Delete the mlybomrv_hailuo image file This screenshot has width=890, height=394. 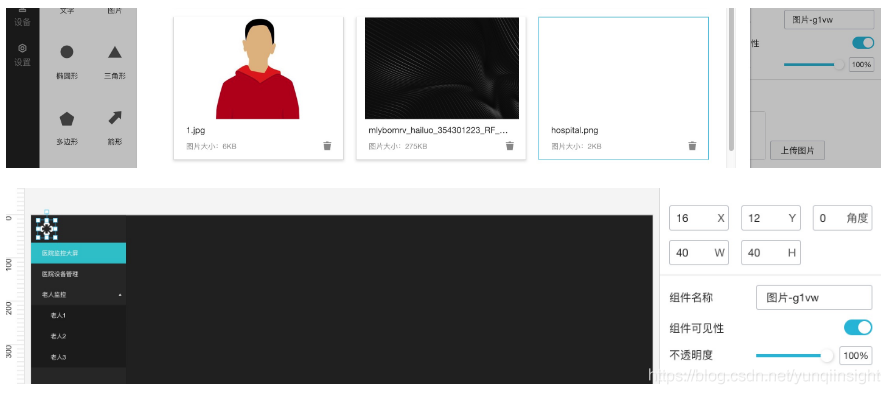(510, 146)
